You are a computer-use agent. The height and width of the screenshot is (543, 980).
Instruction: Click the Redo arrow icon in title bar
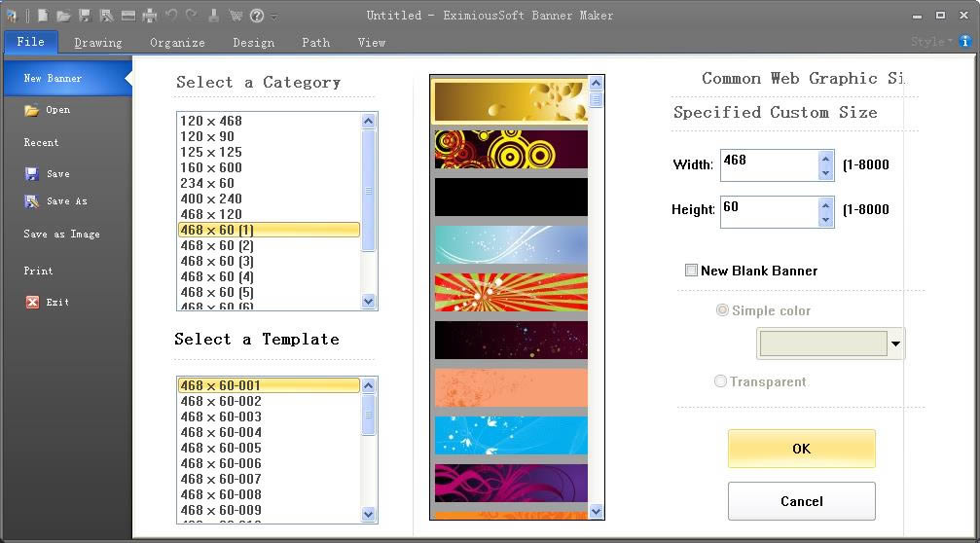point(192,15)
